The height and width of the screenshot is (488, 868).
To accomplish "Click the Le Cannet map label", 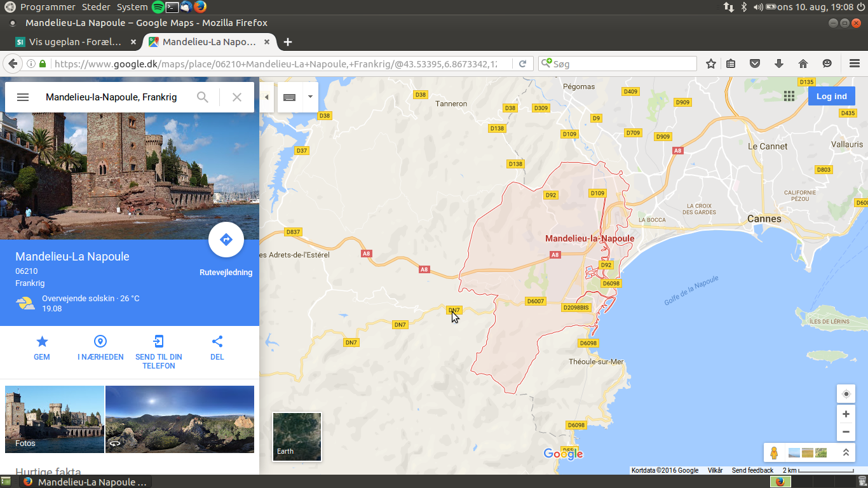I will pos(768,146).
